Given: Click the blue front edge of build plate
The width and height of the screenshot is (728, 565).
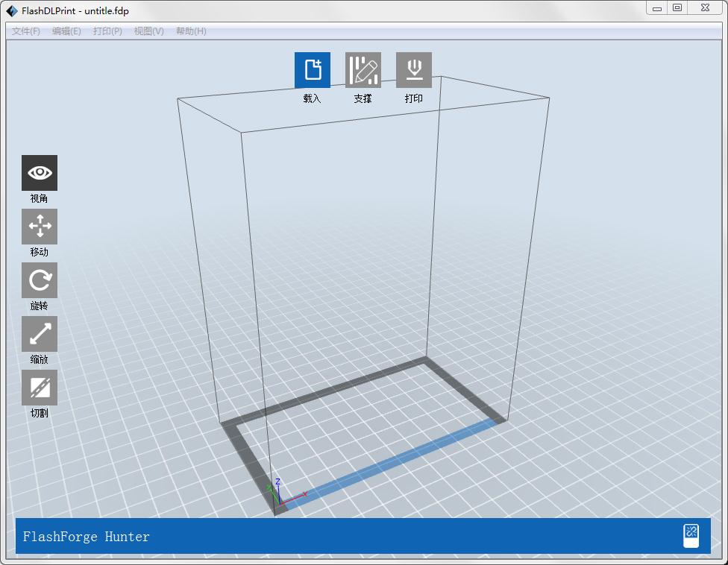Looking at the screenshot, I should pos(391,463).
